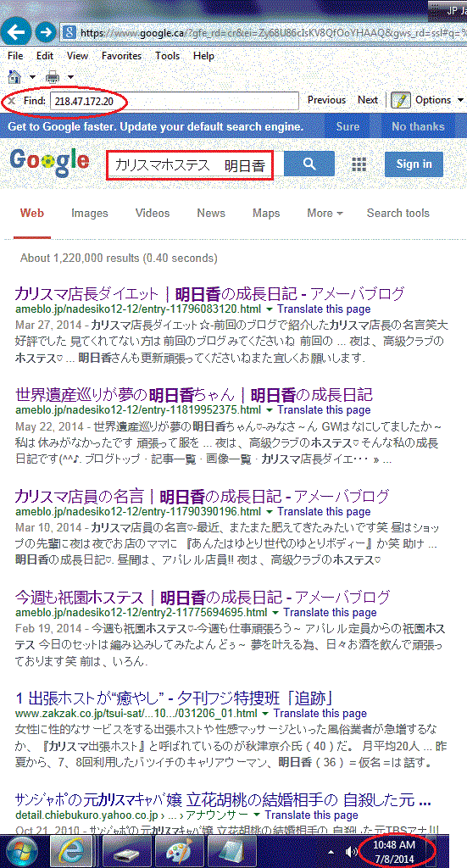Open the View menu
The height and width of the screenshot is (868, 467).
[77, 56]
